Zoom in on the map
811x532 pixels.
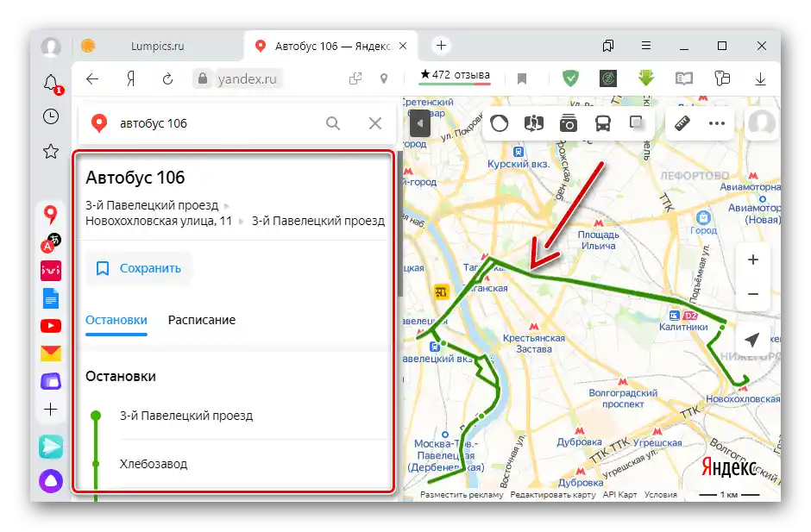(753, 260)
